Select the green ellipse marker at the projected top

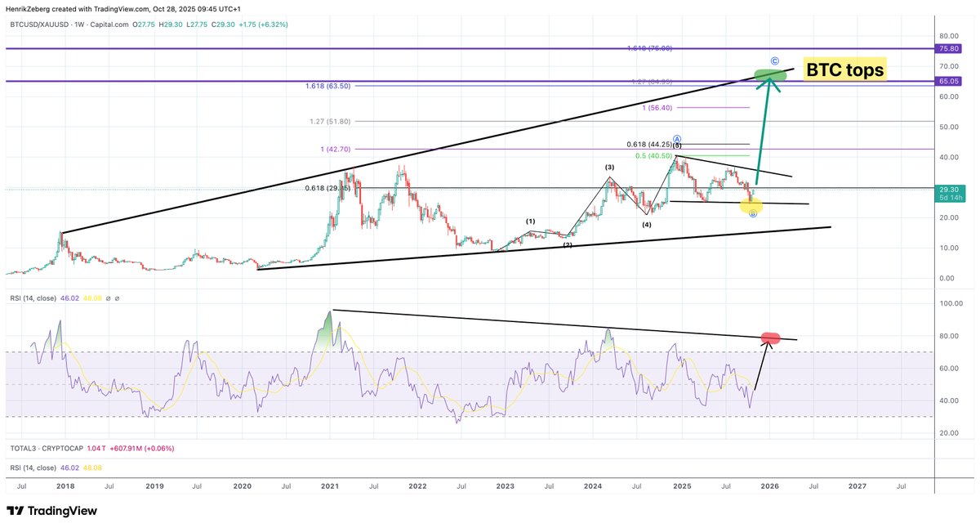770,74
